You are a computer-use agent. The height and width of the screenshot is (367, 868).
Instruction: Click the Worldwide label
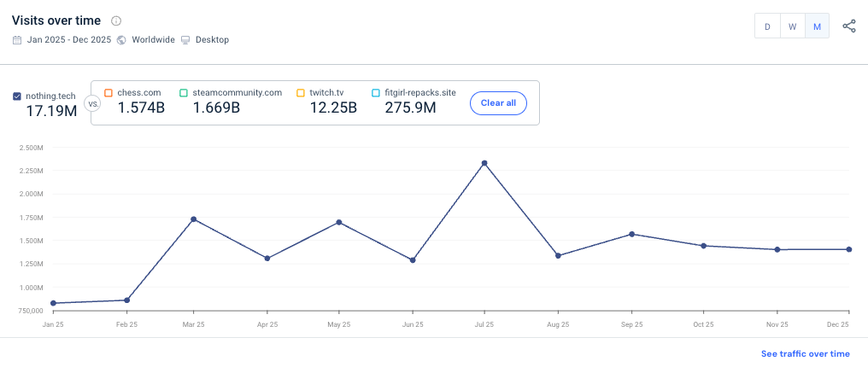[153, 40]
